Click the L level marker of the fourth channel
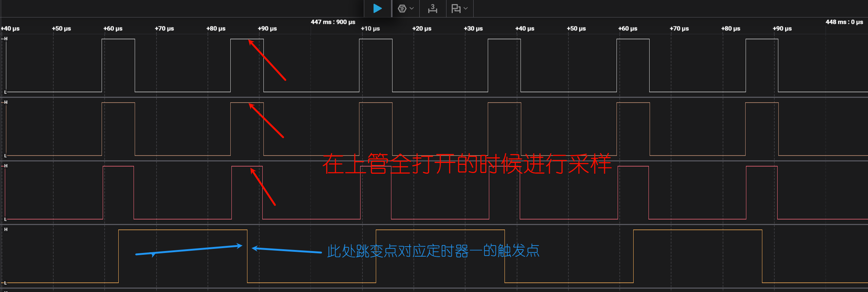Image resolution: width=868 pixels, height=292 pixels. pos(5,283)
